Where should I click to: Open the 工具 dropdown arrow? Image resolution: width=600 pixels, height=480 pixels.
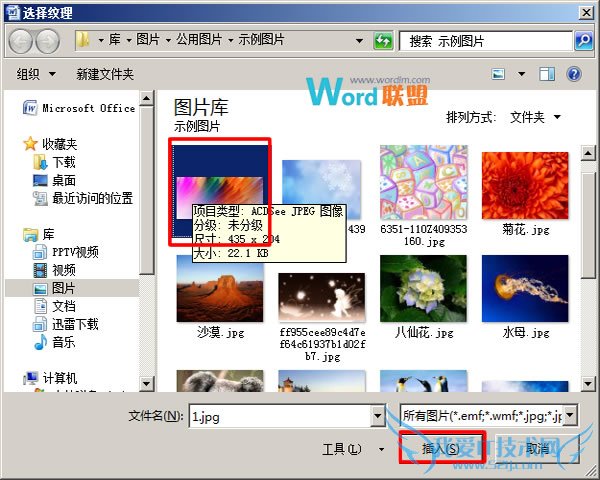tap(382, 449)
